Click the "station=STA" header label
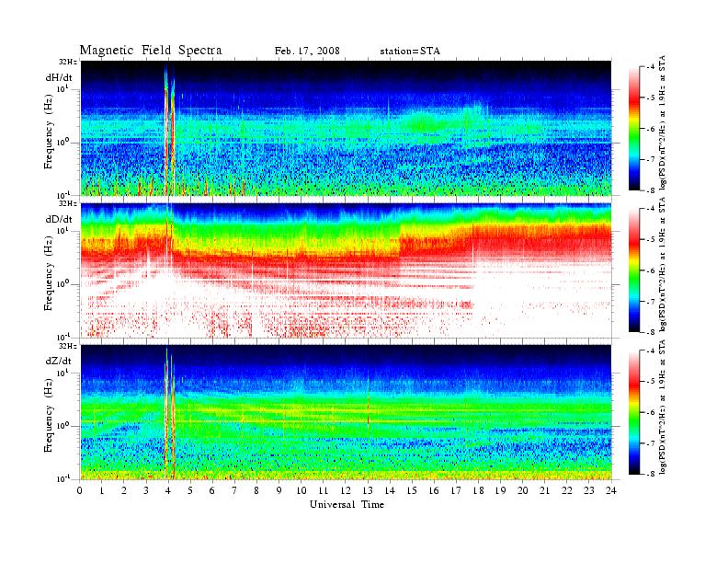 pos(410,52)
